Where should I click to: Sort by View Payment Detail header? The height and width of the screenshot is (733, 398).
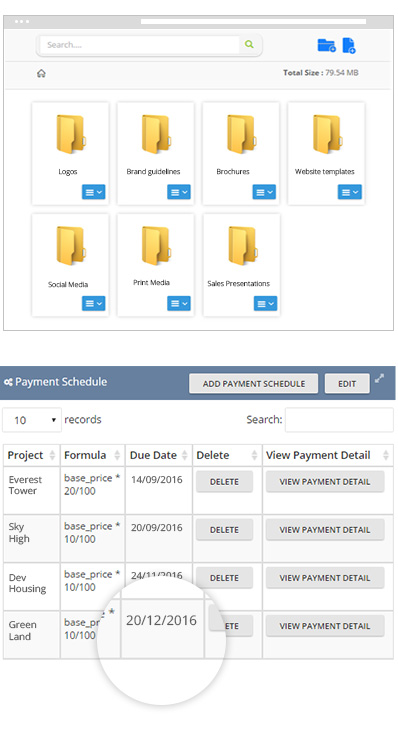pyautogui.click(x=327, y=455)
